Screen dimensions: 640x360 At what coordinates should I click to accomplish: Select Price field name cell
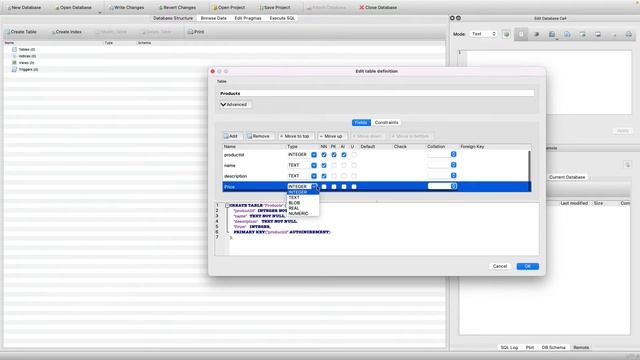coord(254,187)
